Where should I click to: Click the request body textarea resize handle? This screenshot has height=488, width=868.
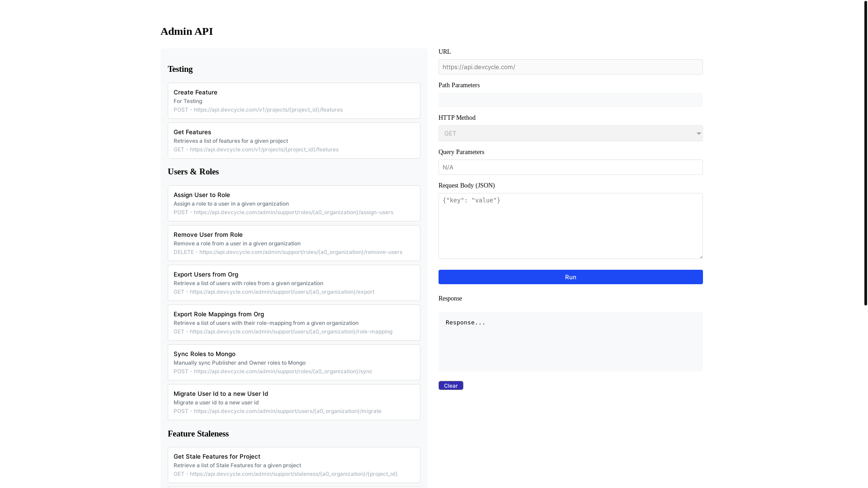[700, 256]
